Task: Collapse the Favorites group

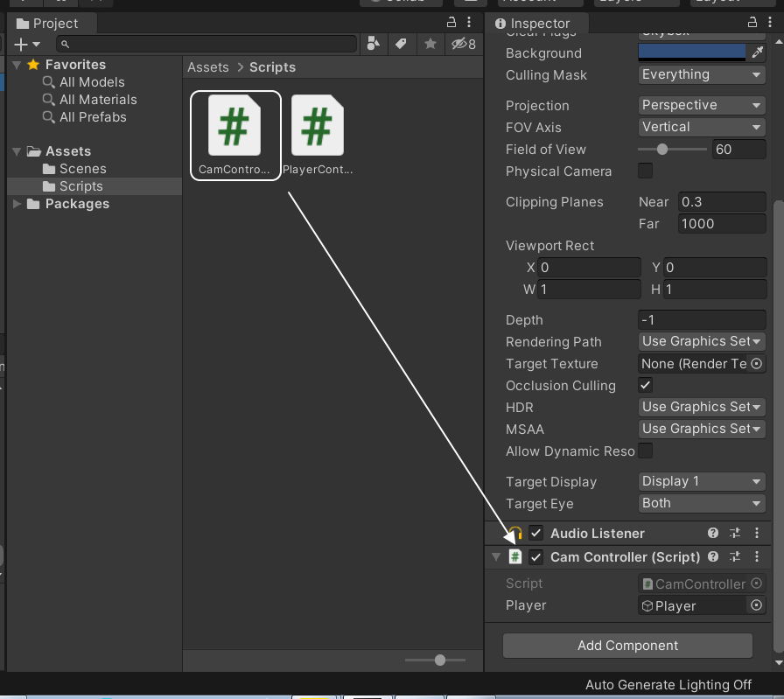Action: click(x=17, y=65)
